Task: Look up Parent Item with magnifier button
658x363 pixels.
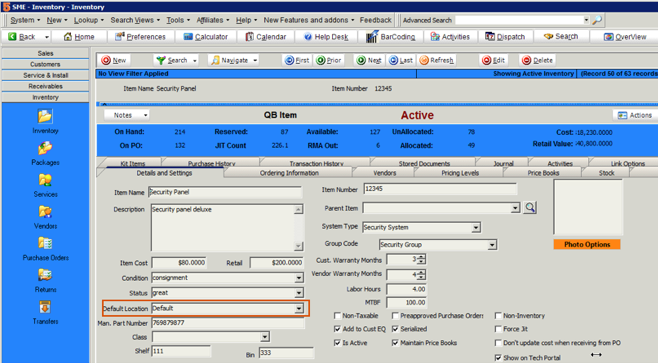Action: pos(530,207)
